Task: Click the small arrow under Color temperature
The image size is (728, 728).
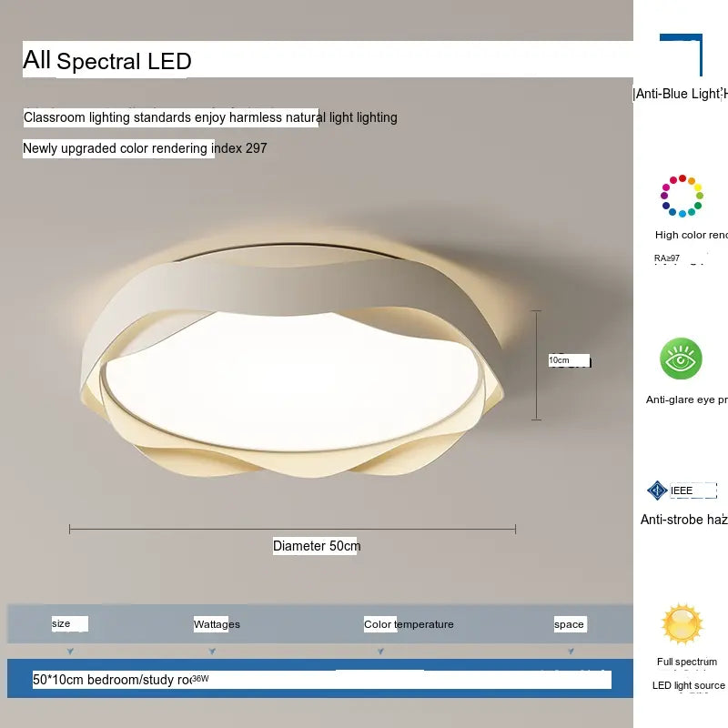Action: 380,652
